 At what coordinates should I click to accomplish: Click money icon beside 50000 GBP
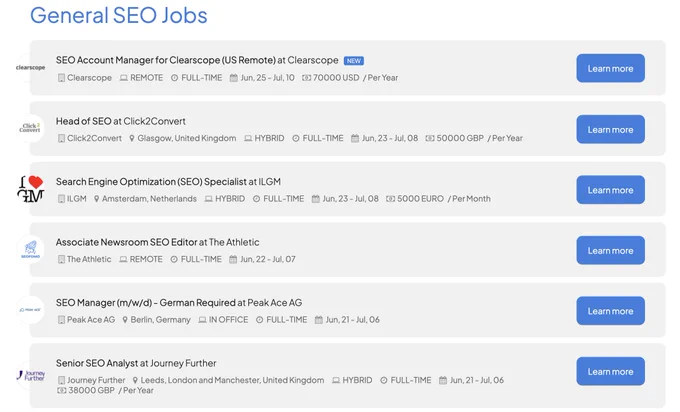[430, 138]
